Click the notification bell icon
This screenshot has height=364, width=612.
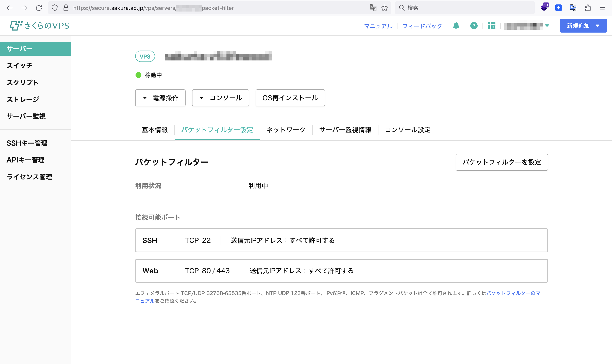456,26
